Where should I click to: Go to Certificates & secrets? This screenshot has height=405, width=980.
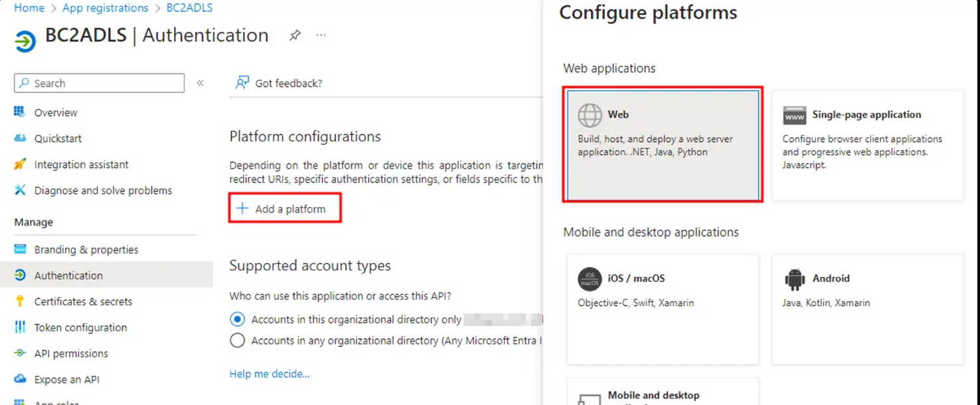click(x=83, y=301)
